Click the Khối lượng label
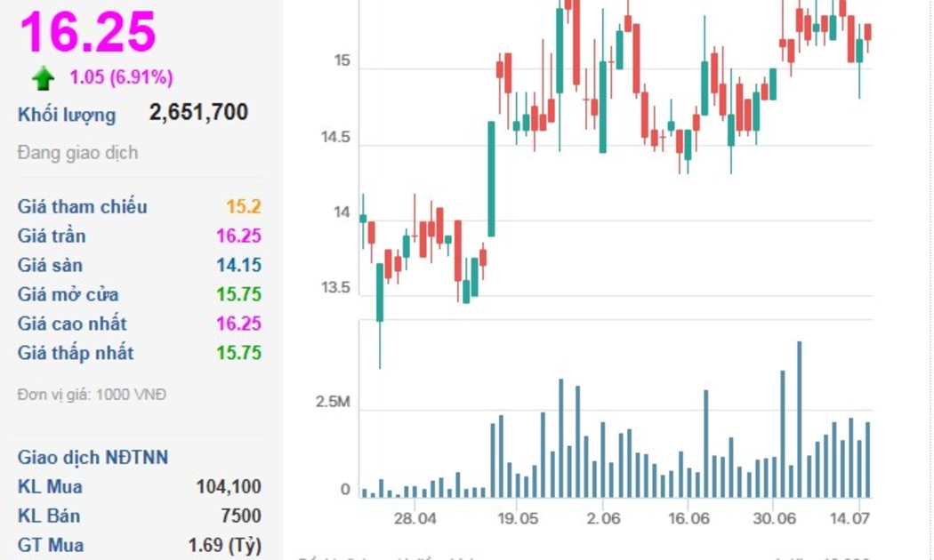 [x=67, y=115]
